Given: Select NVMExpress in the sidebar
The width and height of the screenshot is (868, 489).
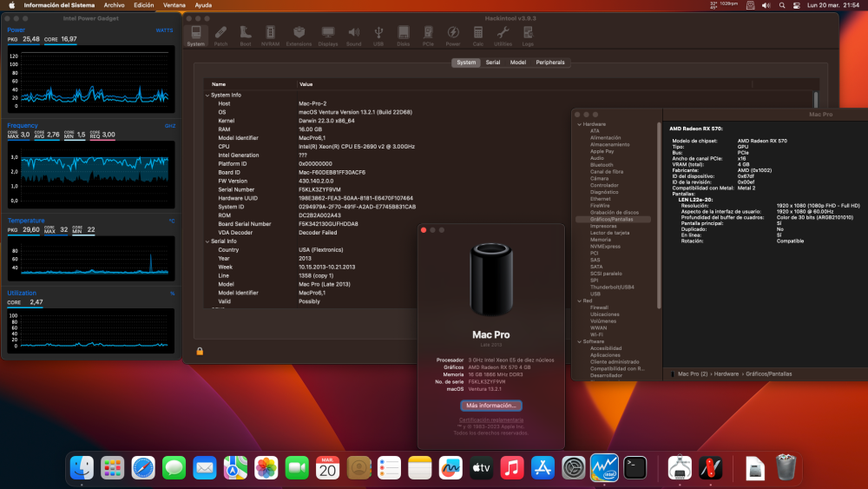Looking at the screenshot, I should [605, 247].
